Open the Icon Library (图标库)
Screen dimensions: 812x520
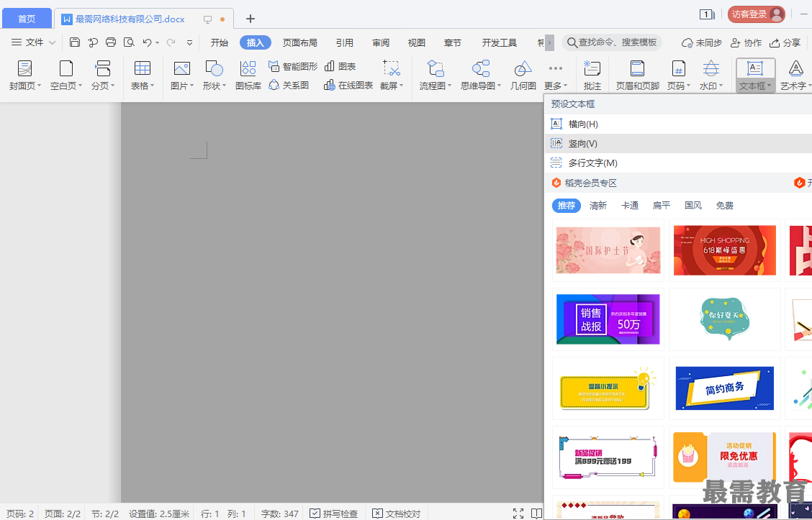coord(248,75)
